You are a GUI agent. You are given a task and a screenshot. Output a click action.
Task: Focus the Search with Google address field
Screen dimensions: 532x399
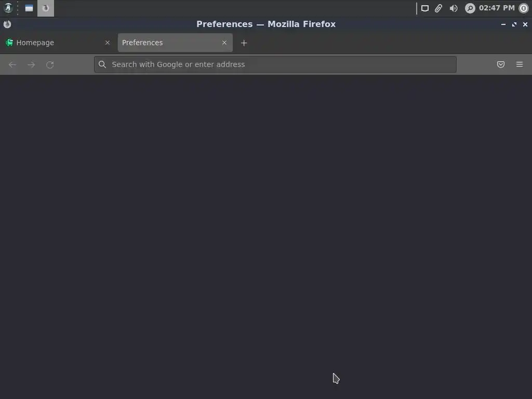tap(275, 64)
